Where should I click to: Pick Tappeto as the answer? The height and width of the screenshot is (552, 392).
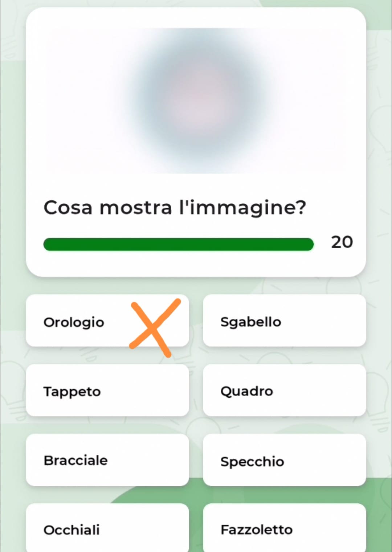click(x=107, y=391)
